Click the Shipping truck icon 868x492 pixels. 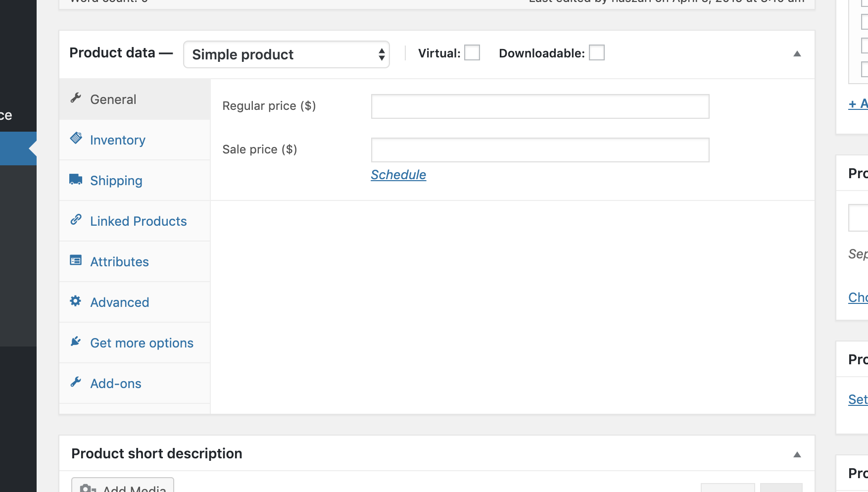click(x=76, y=179)
